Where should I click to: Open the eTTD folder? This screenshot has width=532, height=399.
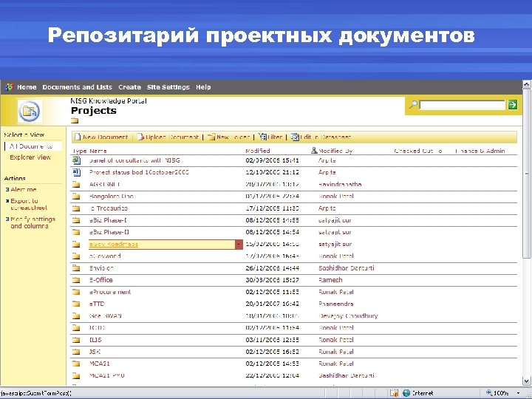[x=97, y=304]
